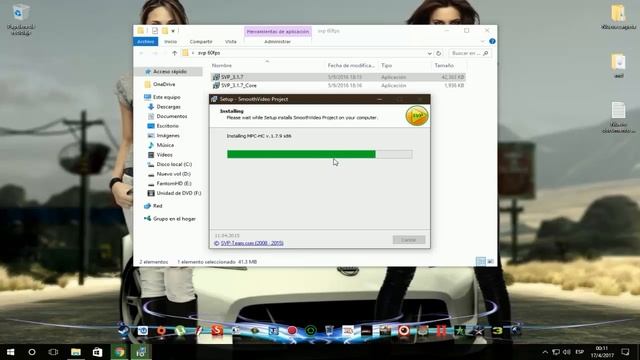Open Unidad de DVD (F:) drive
The height and width of the screenshot is (360, 640).
point(178,193)
